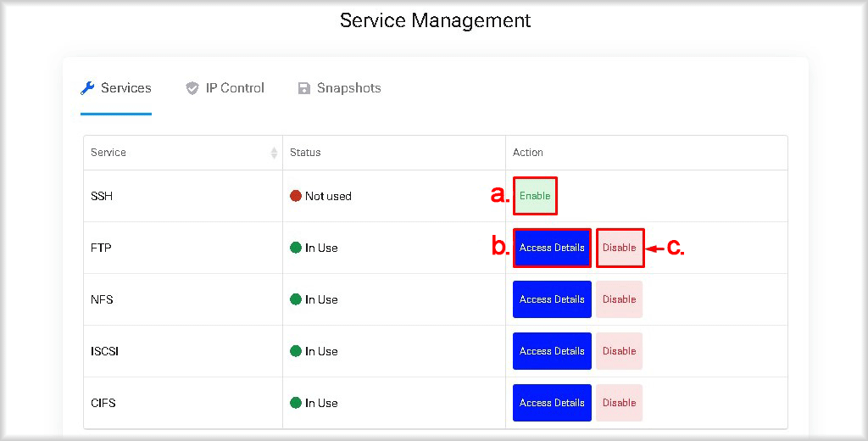This screenshot has width=868, height=441.
Task: Click the green status dot for CIFS
Action: coord(296,403)
